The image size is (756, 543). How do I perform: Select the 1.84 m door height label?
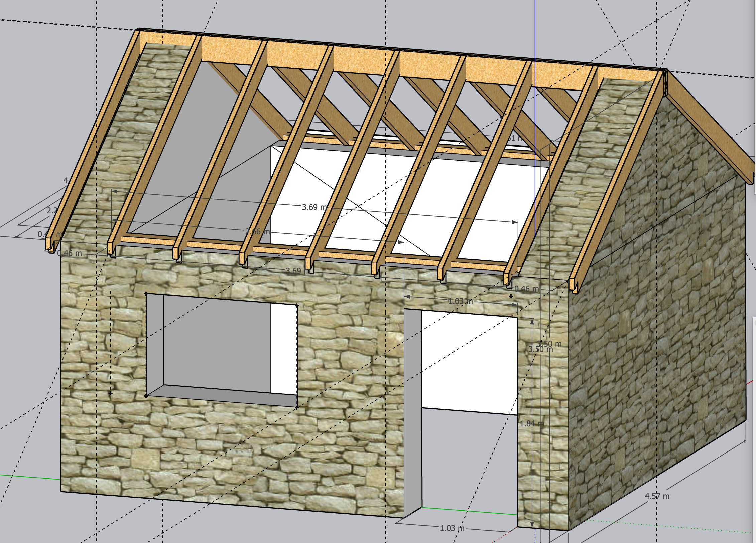click(x=532, y=423)
